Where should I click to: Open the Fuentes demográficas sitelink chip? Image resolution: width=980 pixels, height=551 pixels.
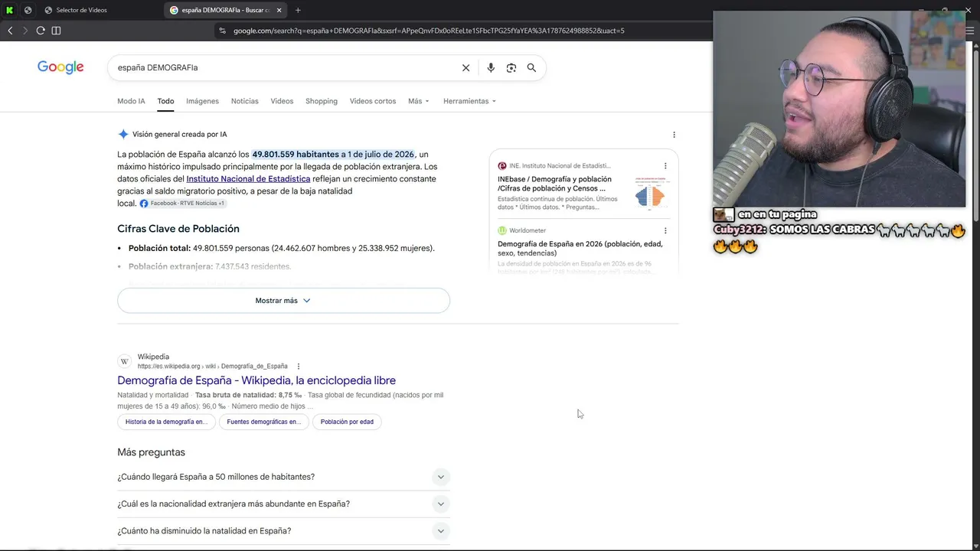(264, 422)
